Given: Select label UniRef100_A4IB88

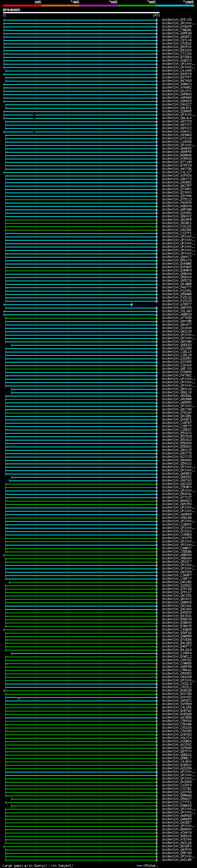Looking at the screenshot, I should pos(177,718).
